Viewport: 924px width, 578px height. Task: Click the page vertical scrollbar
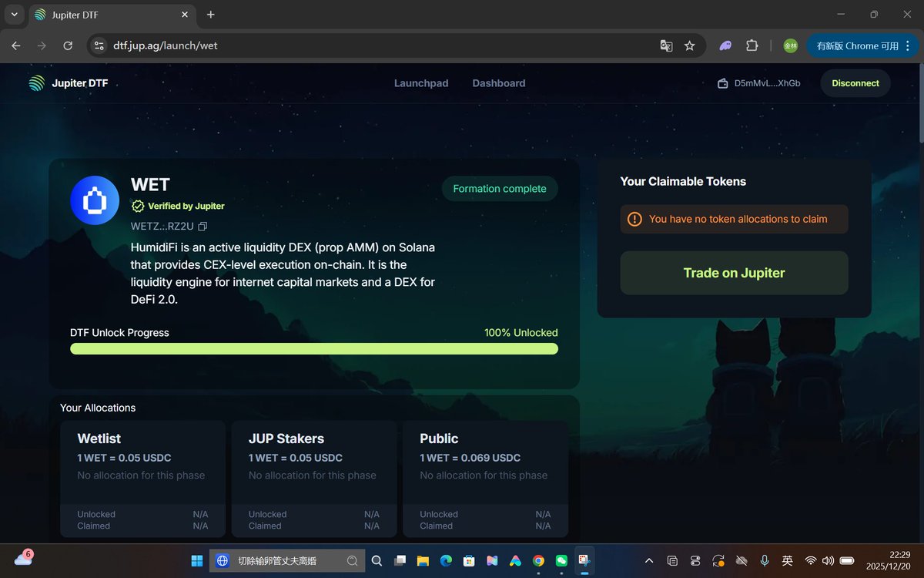920,103
